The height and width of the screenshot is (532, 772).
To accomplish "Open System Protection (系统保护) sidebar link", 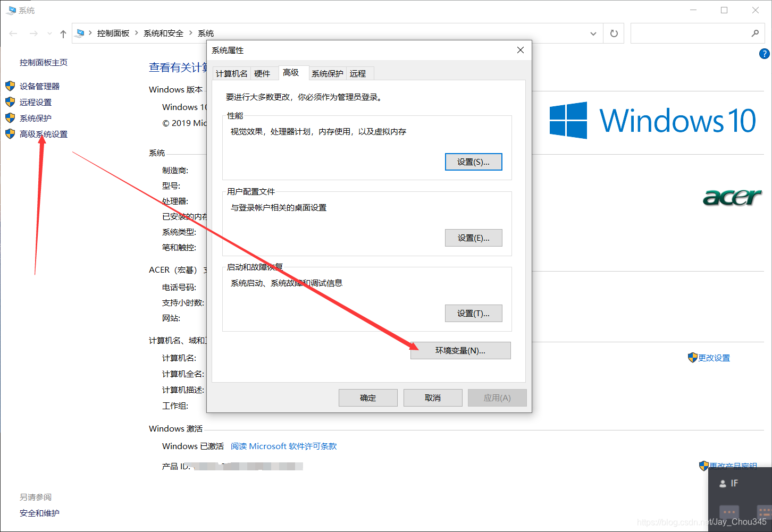I will tap(36, 118).
